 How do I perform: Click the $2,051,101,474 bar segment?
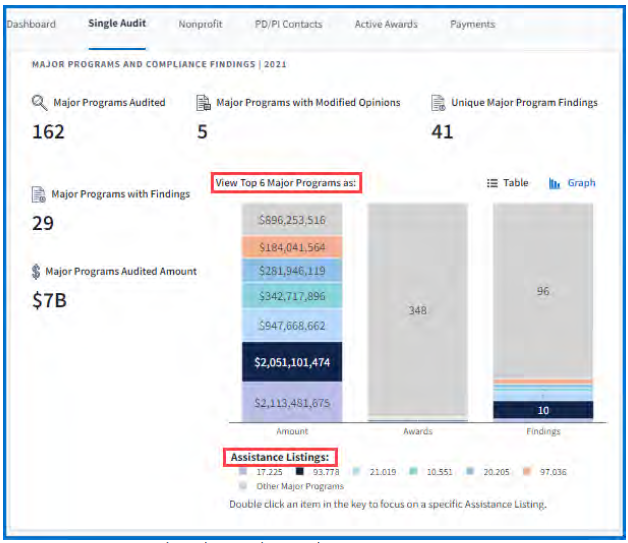(293, 362)
